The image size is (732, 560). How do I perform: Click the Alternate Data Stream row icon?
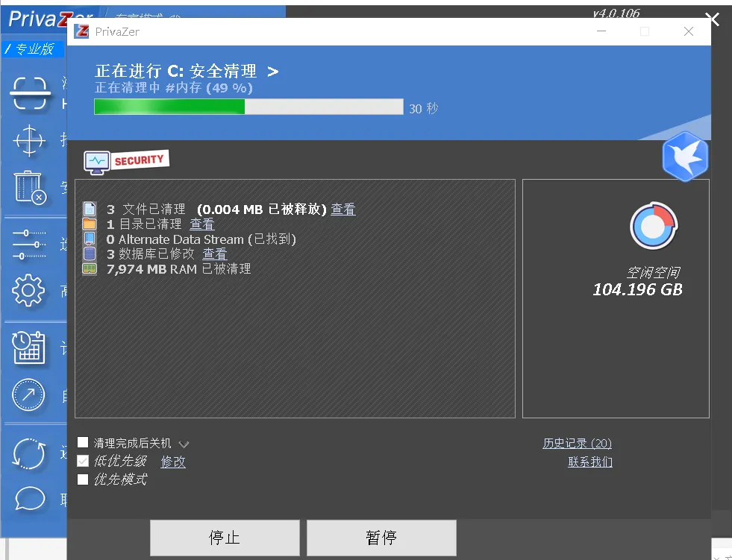pyautogui.click(x=90, y=239)
